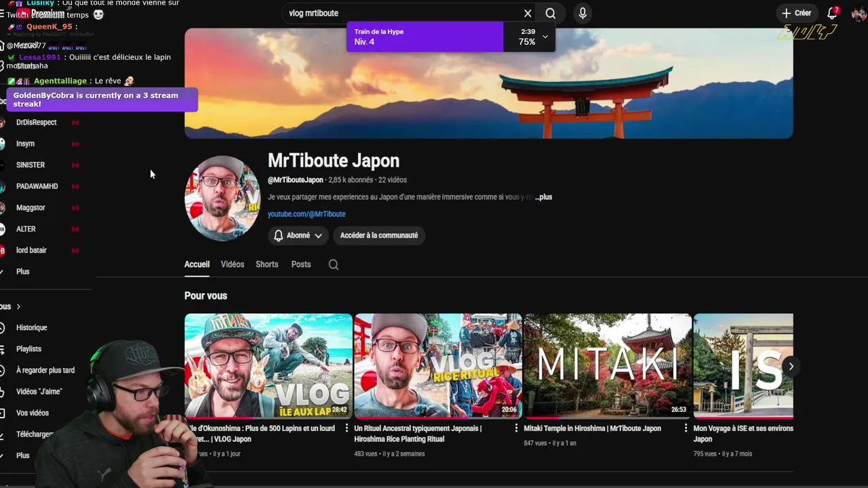
Task: Switch to the Shorts tab
Action: coord(267,264)
